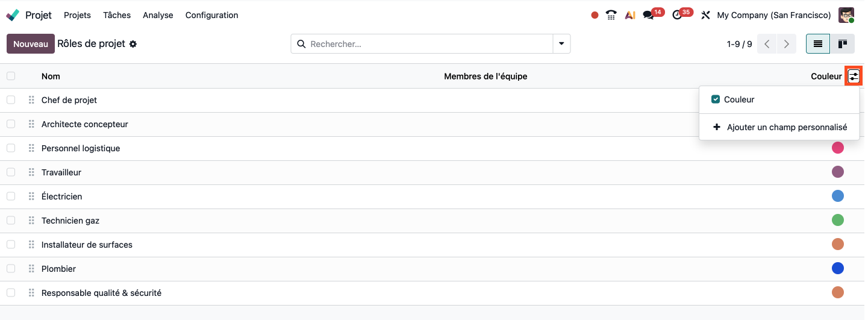The image size is (868, 320).
Task: Open the Configuration menu
Action: pyautogui.click(x=211, y=15)
